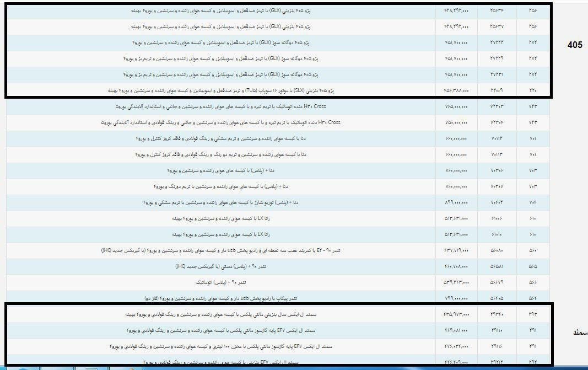This screenshot has width=588, height=370.
Task: Select تندر ۹۰ + (پلاس) دستي description
Action: point(221,266)
